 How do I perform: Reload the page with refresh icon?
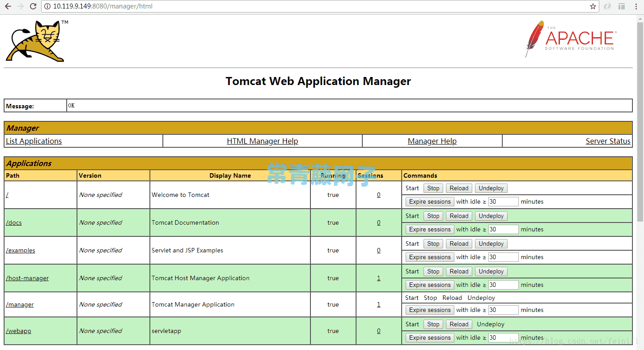[x=33, y=6]
